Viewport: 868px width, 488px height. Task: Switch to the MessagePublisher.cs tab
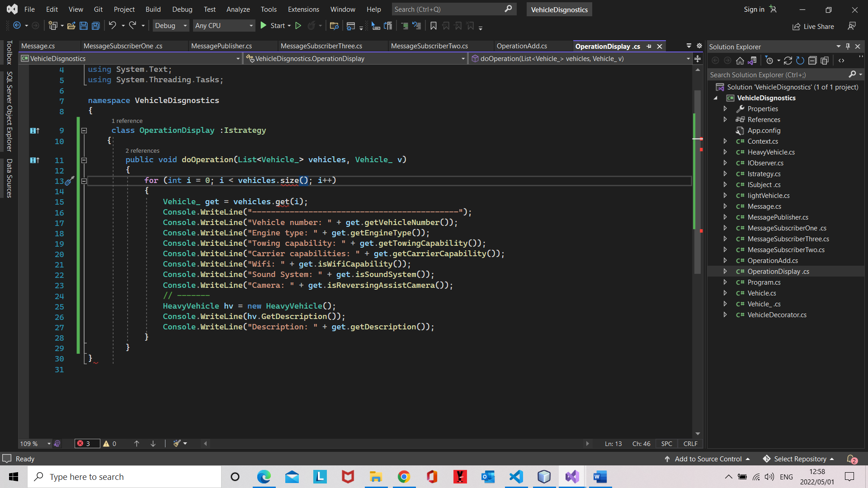222,46
